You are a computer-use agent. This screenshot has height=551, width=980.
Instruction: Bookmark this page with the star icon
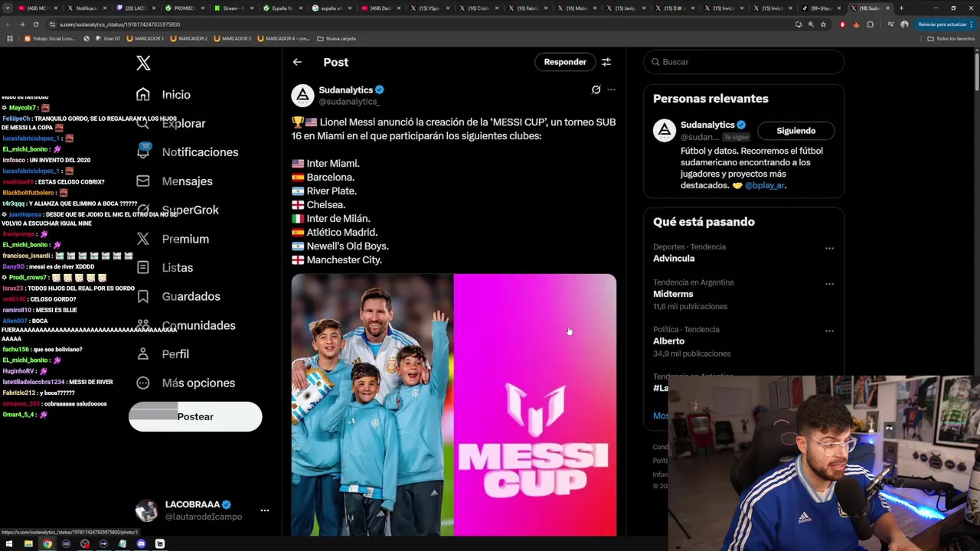click(x=823, y=24)
